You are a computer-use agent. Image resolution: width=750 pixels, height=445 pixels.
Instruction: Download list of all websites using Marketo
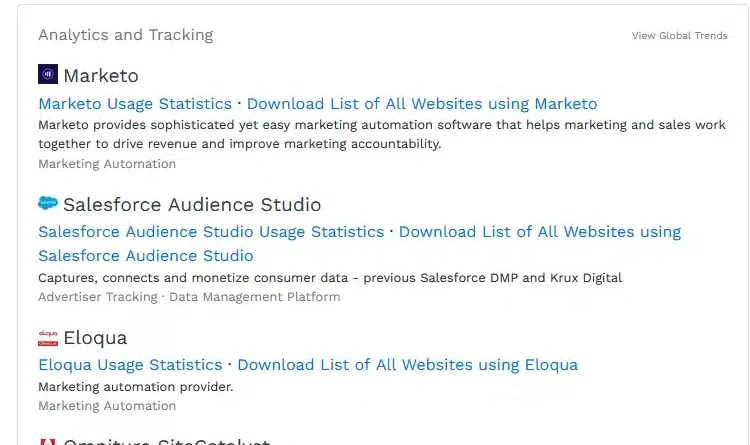[421, 104]
